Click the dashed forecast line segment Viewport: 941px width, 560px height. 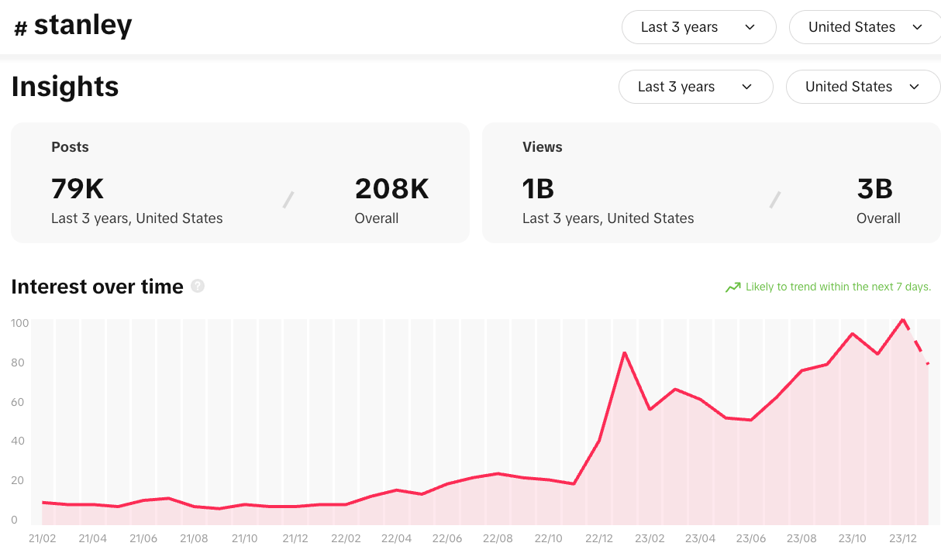click(916, 342)
